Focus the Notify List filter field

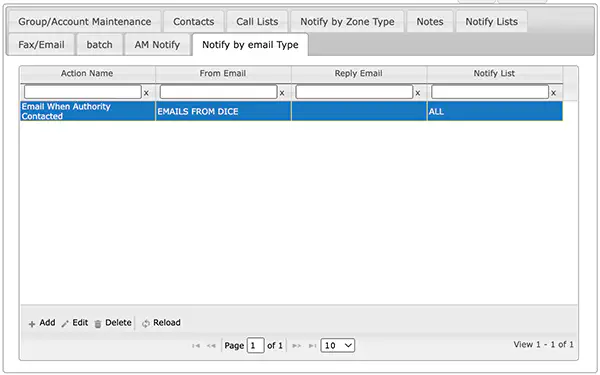(x=490, y=92)
